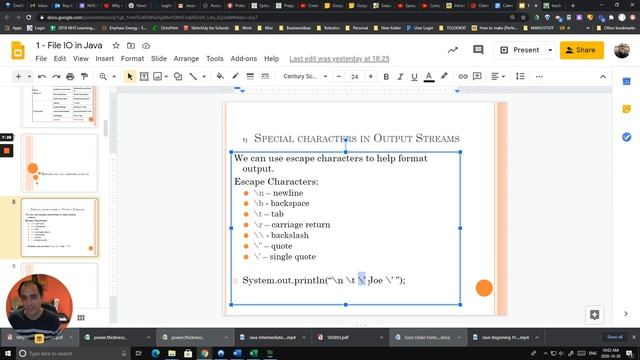Viewport: 640px width, 360px height.
Task: Open the activity dashboard trend icon
Action: point(453,50)
